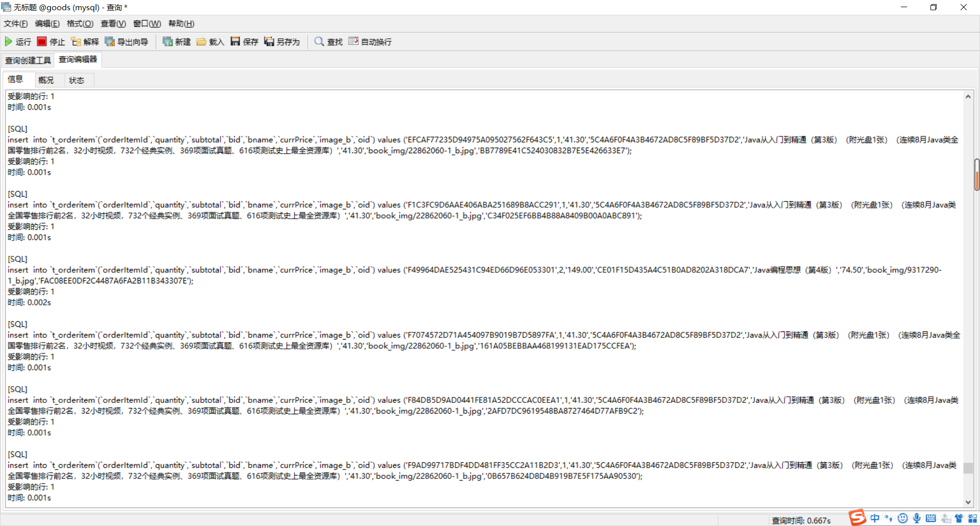Click scrollbar down arrow in message pane
This screenshot has height=526, width=980.
tap(968, 502)
